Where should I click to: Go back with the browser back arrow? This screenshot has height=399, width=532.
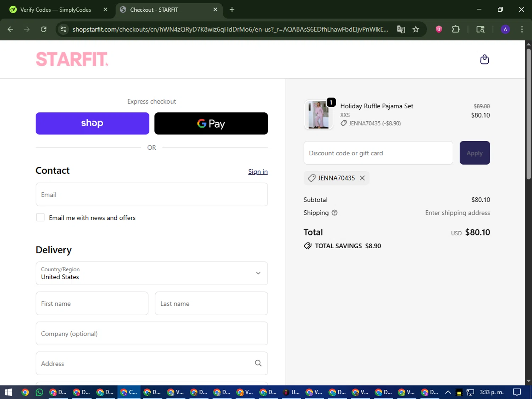10,29
